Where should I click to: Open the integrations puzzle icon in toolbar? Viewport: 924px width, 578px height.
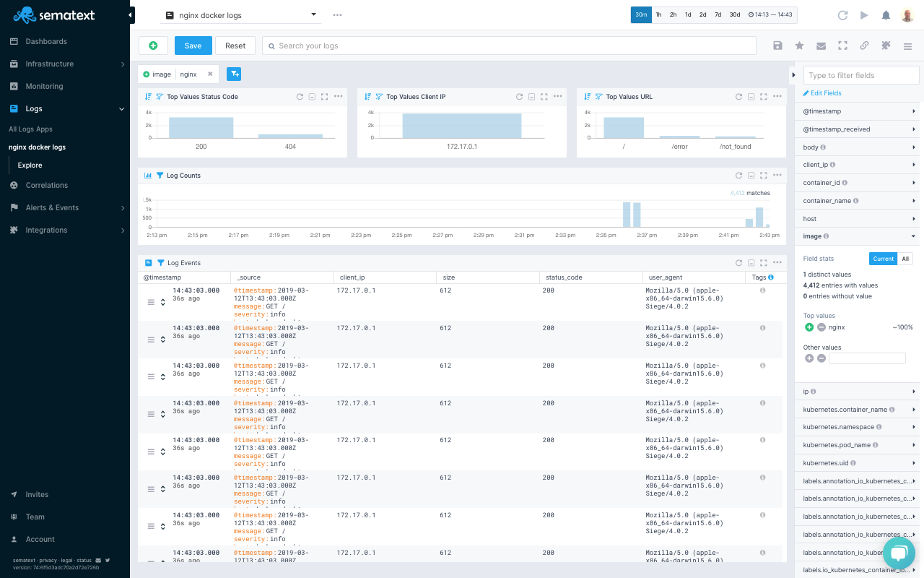coord(886,46)
